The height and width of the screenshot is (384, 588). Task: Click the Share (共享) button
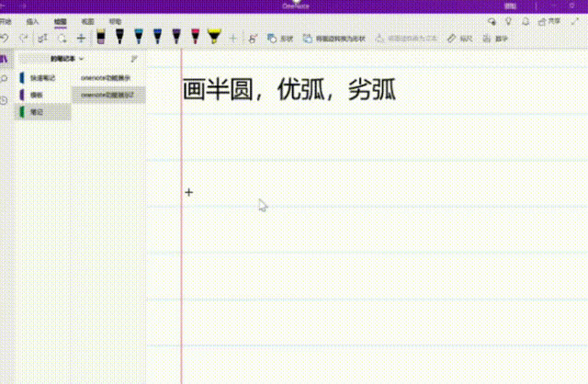pos(549,22)
